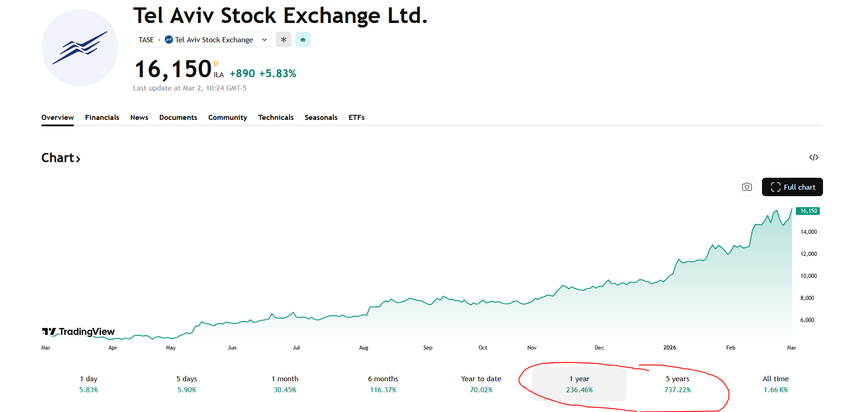Show the 5 years performance range
This screenshot has height=412, width=868.
coord(678,384)
